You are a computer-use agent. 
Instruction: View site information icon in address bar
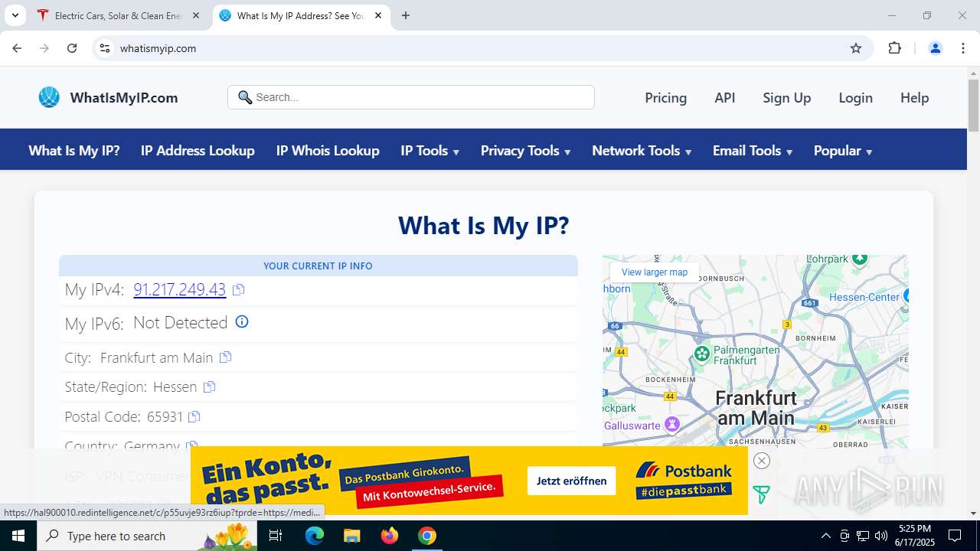click(x=105, y=48)
